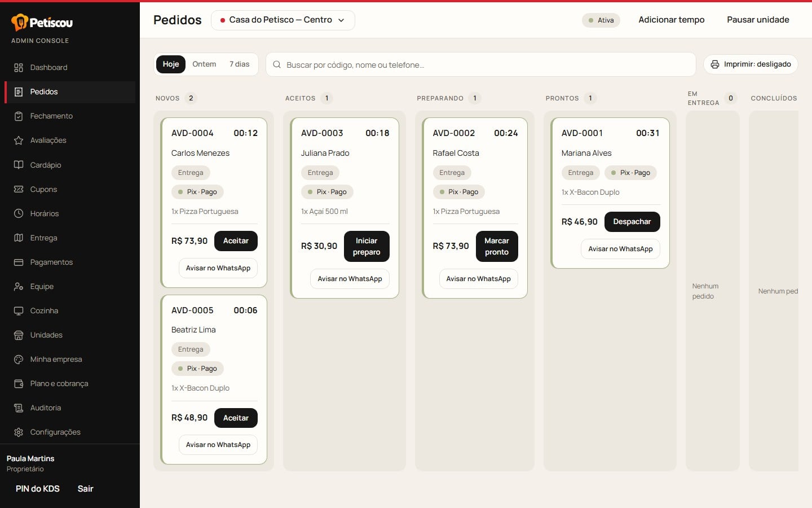
Task: Click the printer icon in Imprimir button
Action: point(715,64)
